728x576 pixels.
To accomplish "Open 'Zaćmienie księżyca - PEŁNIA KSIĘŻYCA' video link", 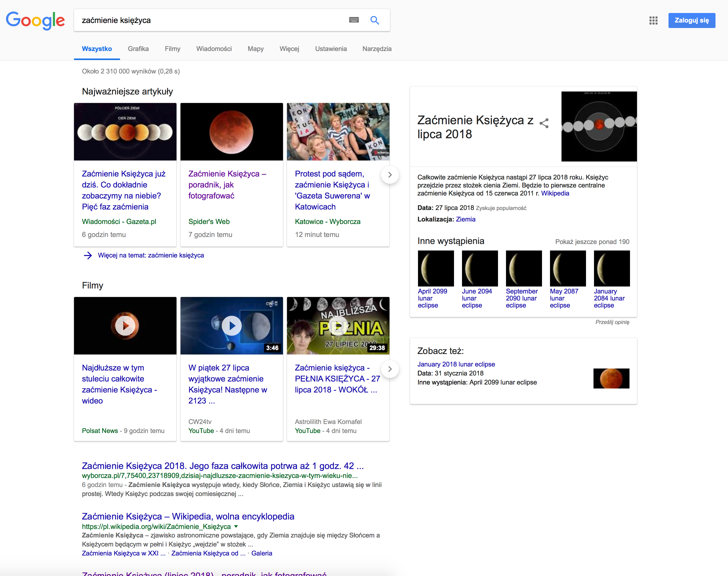I will [x=337, y=379].
